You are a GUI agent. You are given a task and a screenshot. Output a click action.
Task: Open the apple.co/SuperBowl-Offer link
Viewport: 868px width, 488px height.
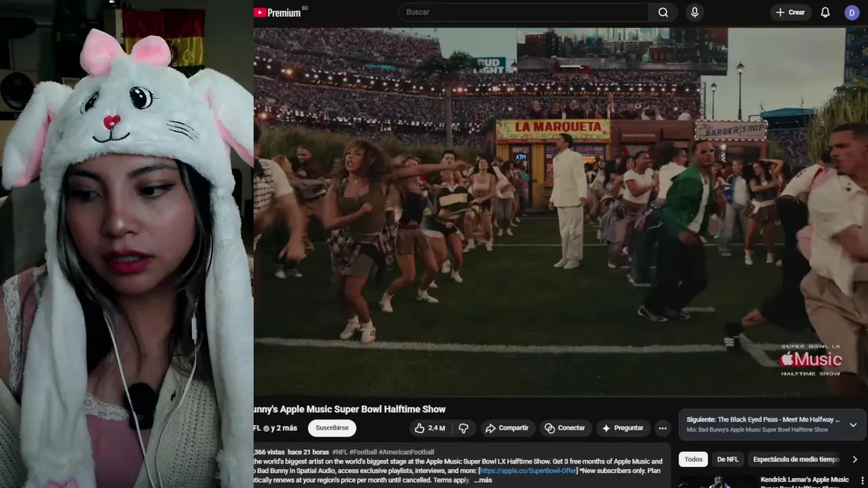(528, 470)
